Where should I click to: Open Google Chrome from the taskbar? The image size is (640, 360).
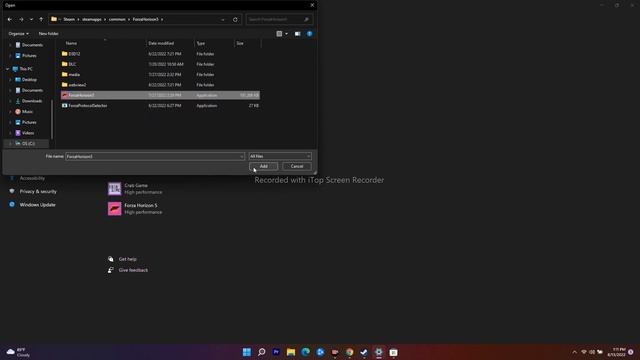point(349,352)
